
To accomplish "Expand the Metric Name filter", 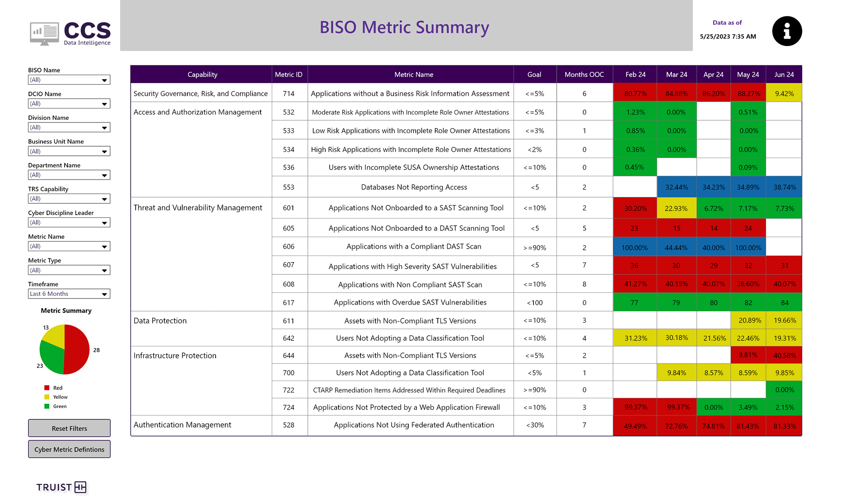I will point(69,246).
